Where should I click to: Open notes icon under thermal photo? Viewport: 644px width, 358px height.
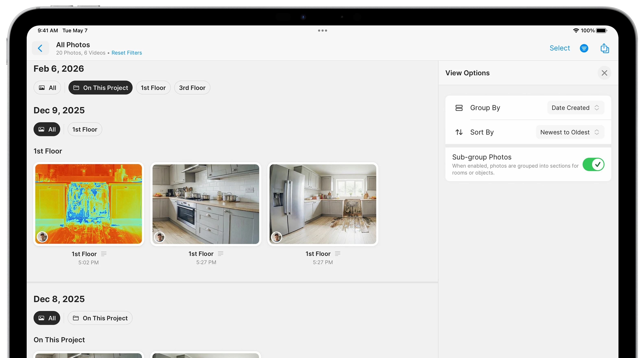pos(104,254)
